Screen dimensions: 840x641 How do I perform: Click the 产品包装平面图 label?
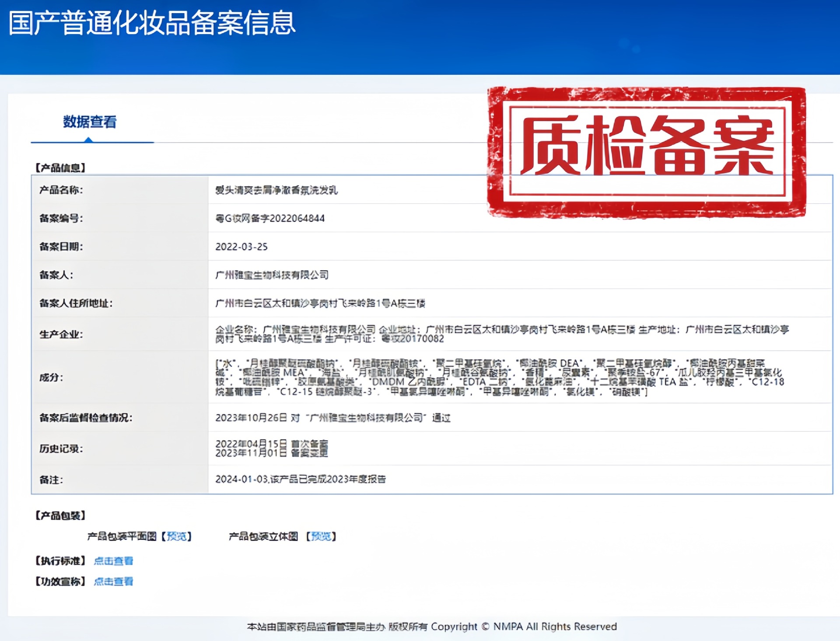pos(122,536)
